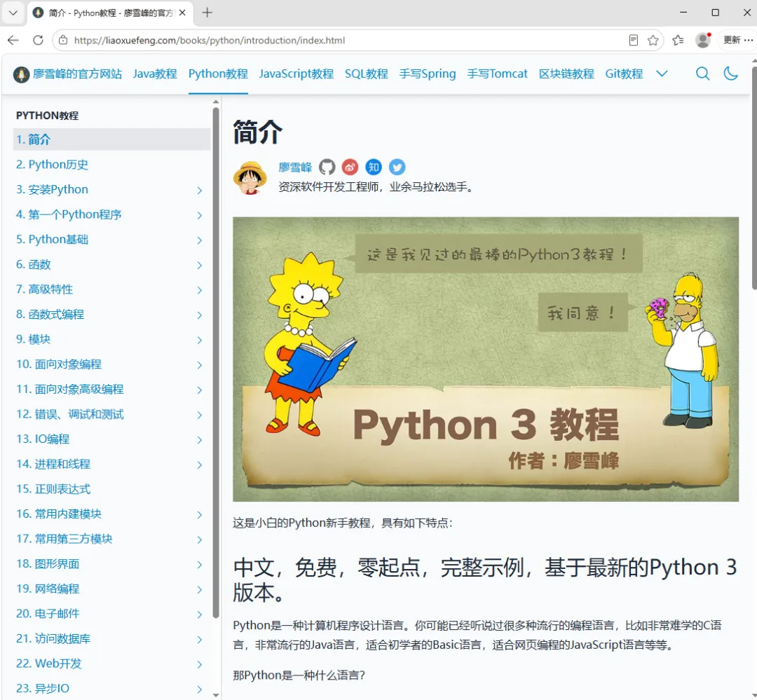
Task: Expand the 8. 函数式编程 section
Action: (199, 315)
